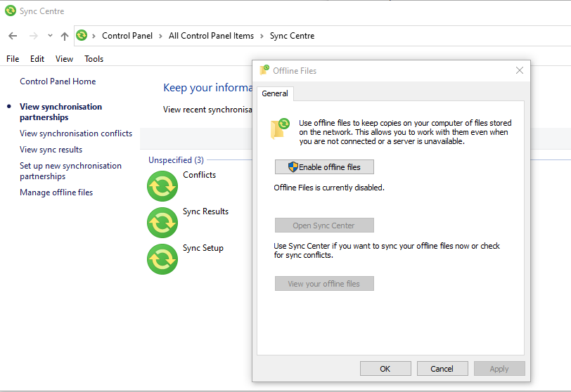Viewport: 571px width, 392px height.
Task: Select View synchronisation partnerships
Action: point(60,112)
